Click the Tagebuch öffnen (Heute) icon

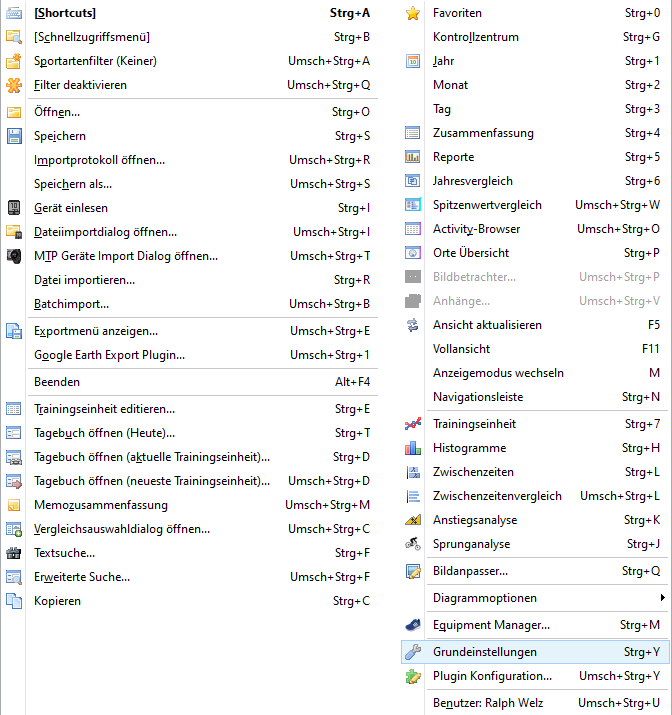[x=14, y=433]
